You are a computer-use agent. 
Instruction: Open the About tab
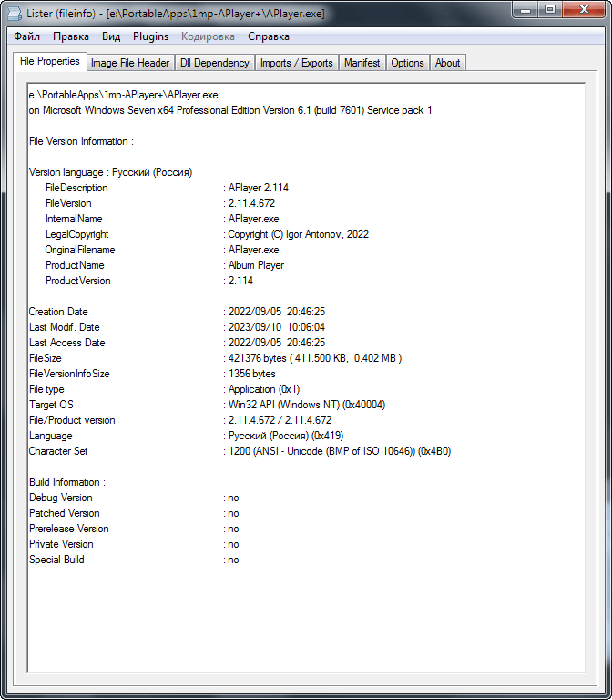point(447,63)
